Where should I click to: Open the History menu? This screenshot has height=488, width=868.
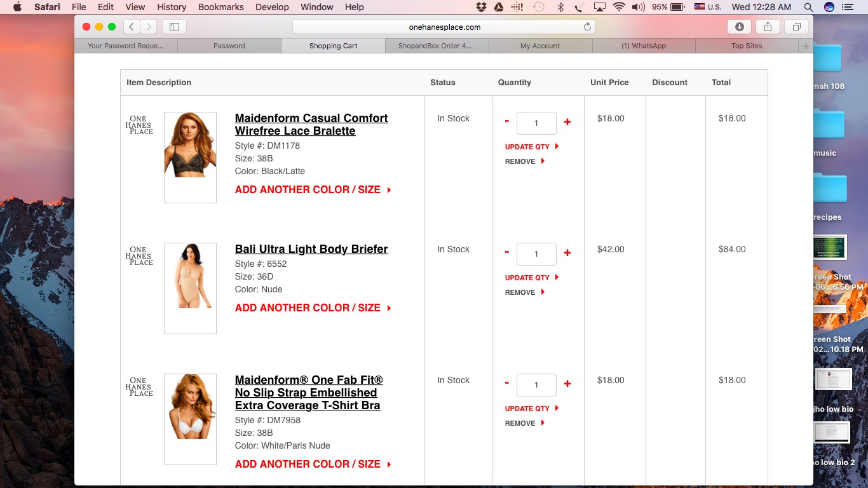point(172,7)
